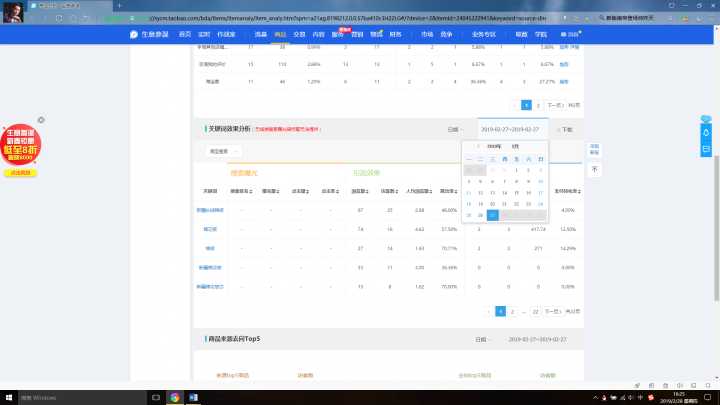Open the 首页 tab in top navigation
This screenshot has width=720, height=405.
(x=185, y=34)
